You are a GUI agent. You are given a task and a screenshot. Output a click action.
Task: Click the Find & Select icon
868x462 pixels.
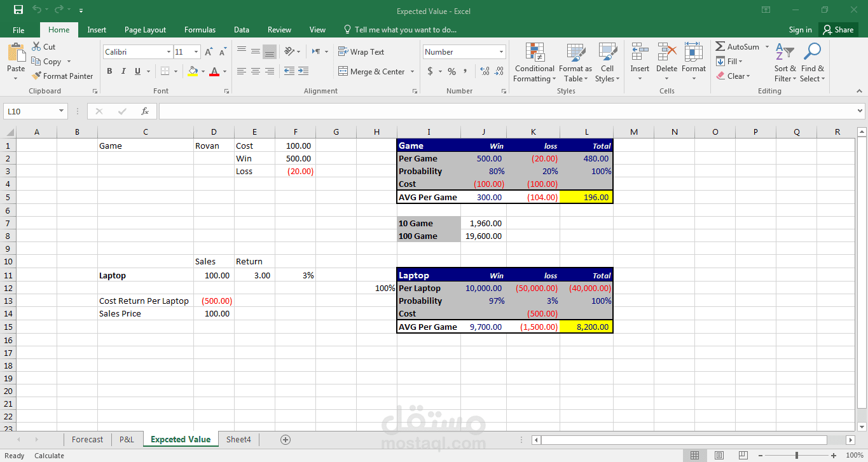tap(812, 62)
